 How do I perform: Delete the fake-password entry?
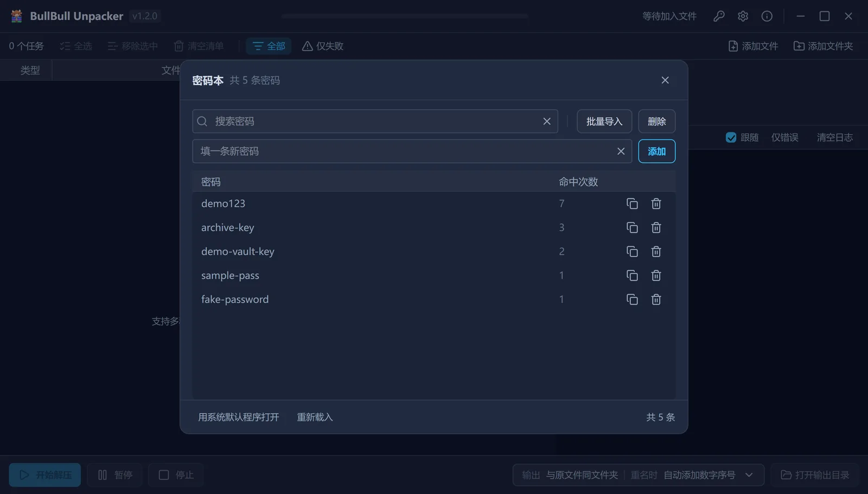point(656,299)
